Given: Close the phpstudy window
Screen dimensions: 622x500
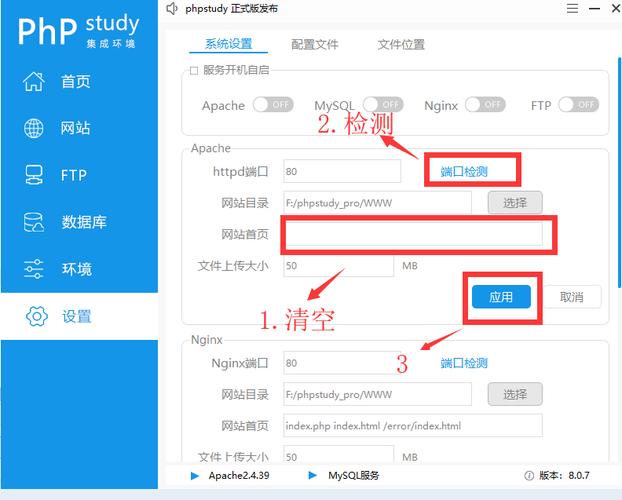Looking at the screenshot, I should [616, 8].
